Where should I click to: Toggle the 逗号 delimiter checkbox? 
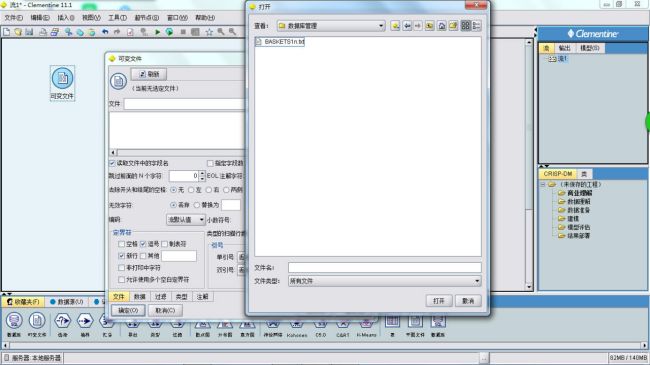tap(143, 244)
